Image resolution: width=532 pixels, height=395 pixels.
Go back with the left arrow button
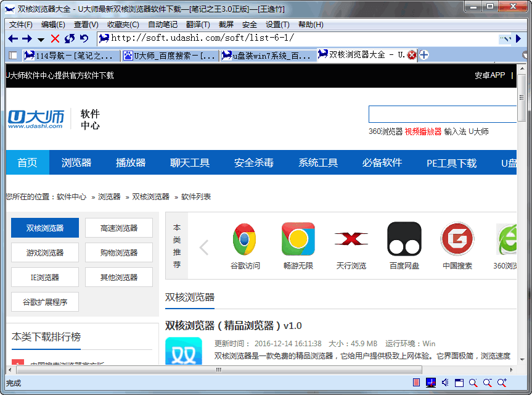pyautogui.click(x=13, y=39)
